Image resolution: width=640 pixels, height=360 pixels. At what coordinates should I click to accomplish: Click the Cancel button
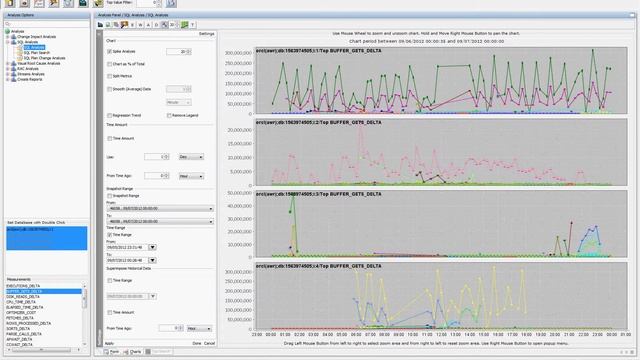tap(209, 344)
